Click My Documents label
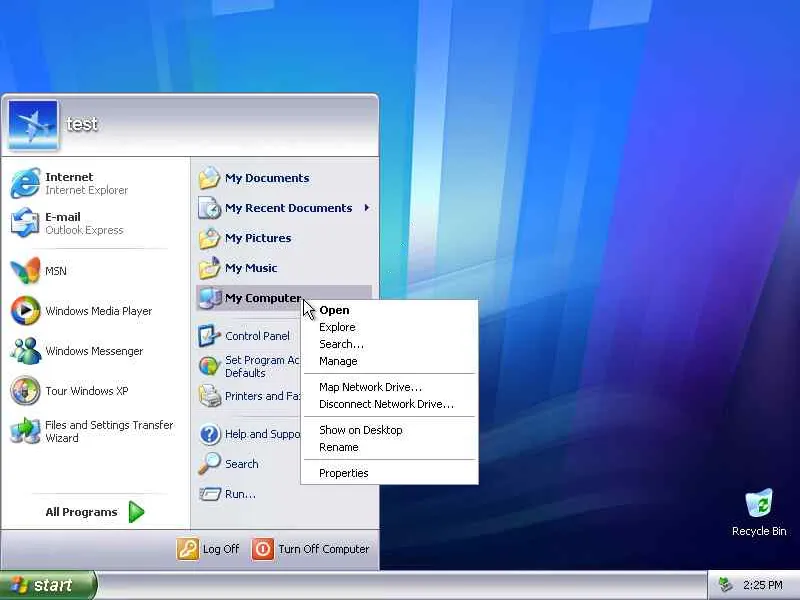 click(x=267, y=178)
